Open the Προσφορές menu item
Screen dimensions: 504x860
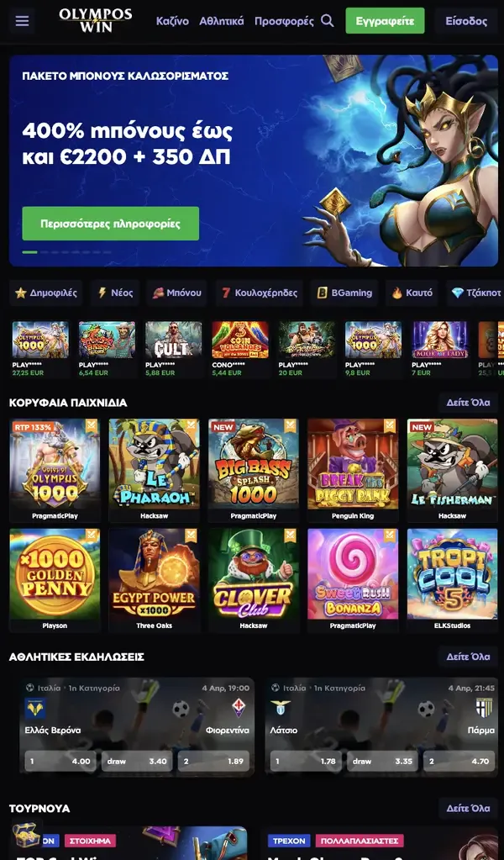[284, 21]
